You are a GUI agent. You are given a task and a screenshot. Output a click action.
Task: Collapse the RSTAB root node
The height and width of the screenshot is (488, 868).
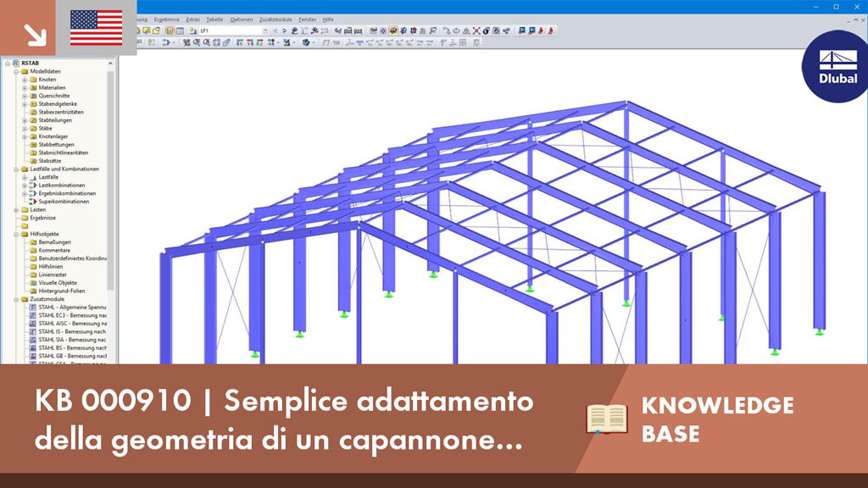click(8, 63)
